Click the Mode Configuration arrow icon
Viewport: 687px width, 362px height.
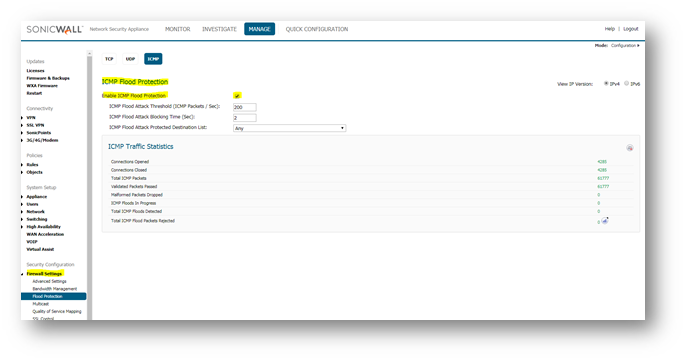[x=638, y=46]
